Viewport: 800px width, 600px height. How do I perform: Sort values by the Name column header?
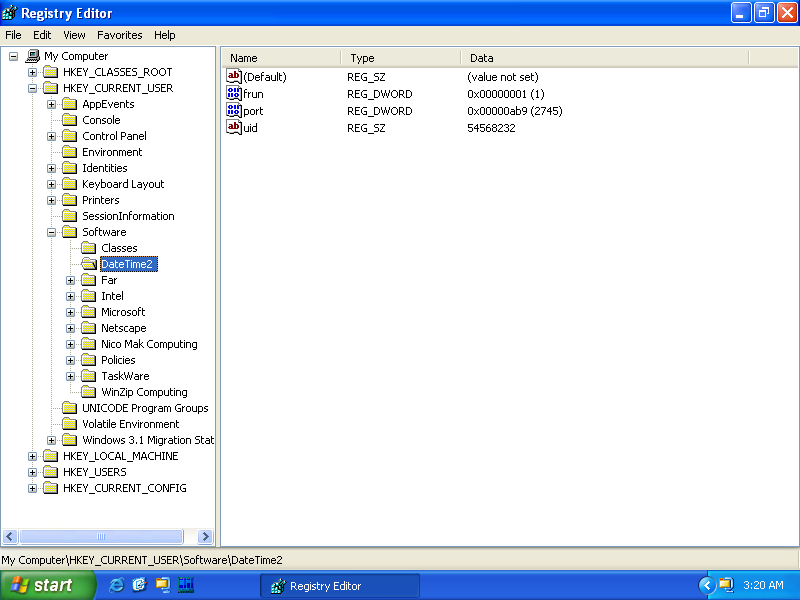[x=282, y=58]
